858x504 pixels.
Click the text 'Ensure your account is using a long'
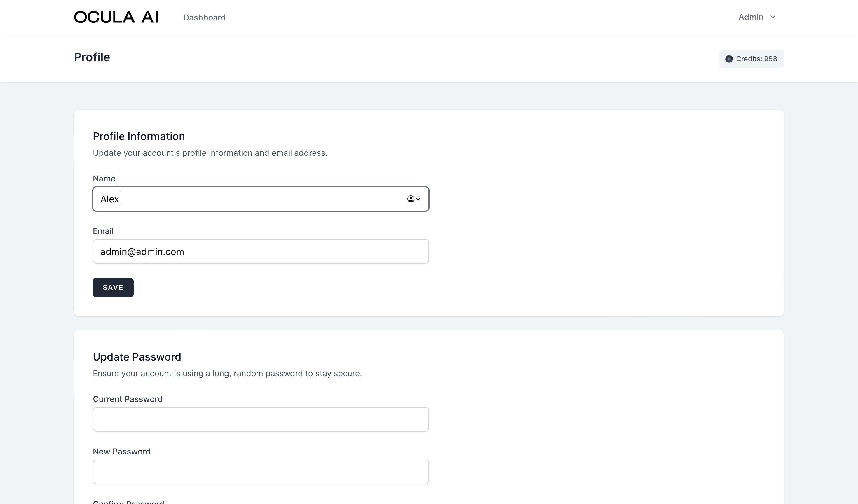pos(162,374)
